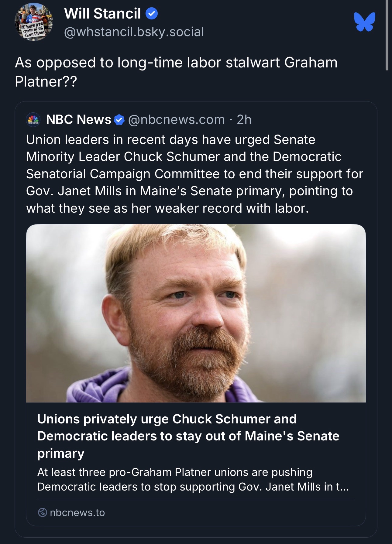Open the nbcnews.to source link
The width and height of the screenshot is (392, 544).
pos(77,512)
